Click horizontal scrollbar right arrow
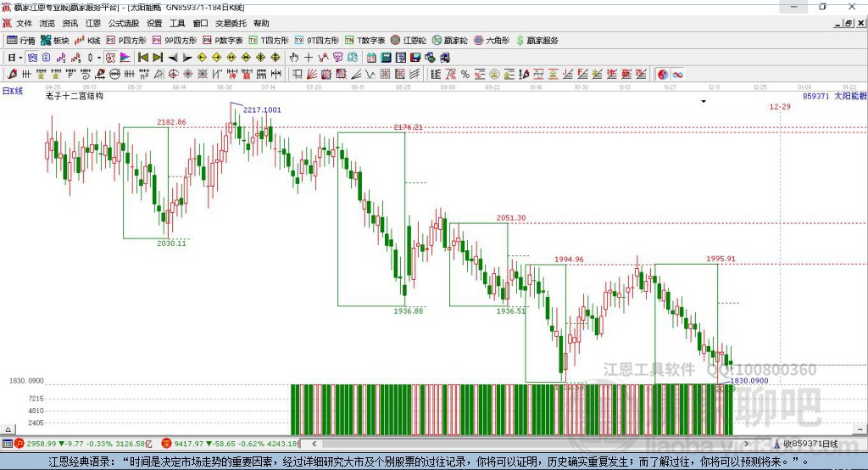 (x=746, y=444)
